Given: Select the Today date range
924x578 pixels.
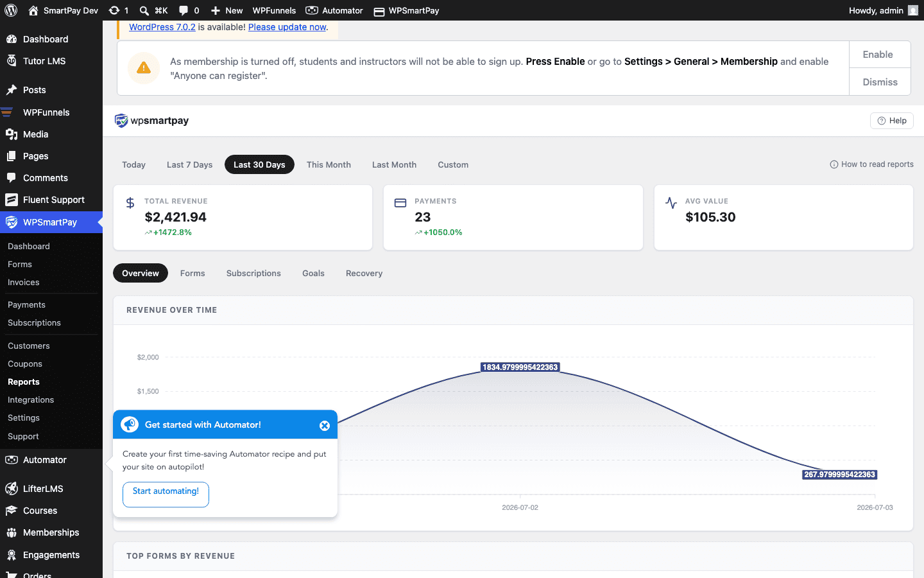Looking at the screenshot, I should click(134, 164).
